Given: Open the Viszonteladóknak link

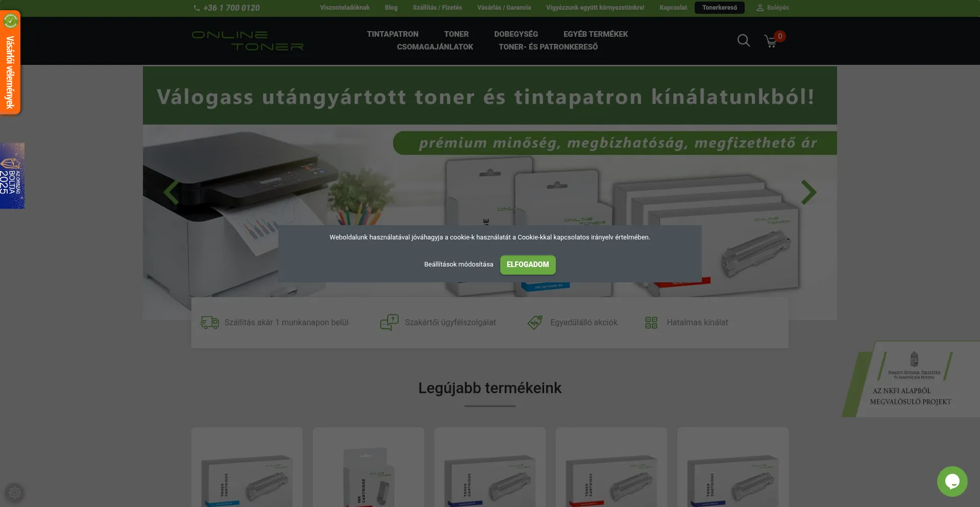Looking at the screenshot, I should point(345,8).
